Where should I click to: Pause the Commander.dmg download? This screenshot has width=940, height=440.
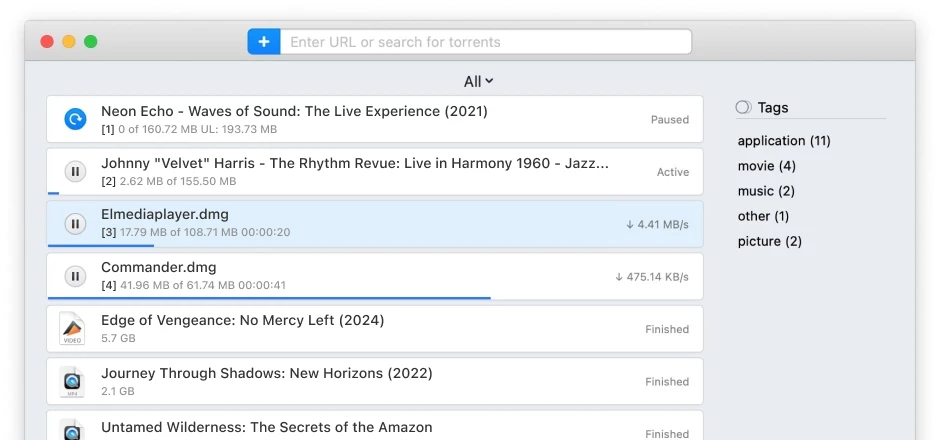(75, 276)
